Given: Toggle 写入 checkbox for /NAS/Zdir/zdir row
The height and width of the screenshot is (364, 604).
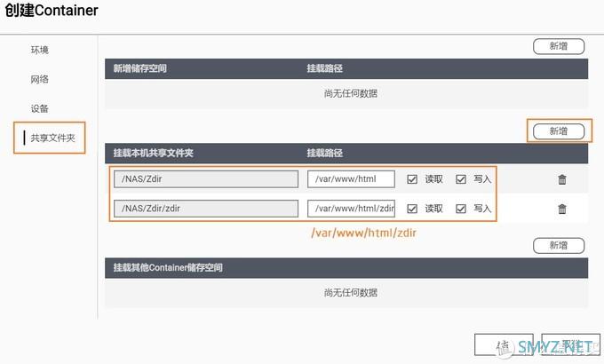Looking at the screenshot, I should pos(461,209).
